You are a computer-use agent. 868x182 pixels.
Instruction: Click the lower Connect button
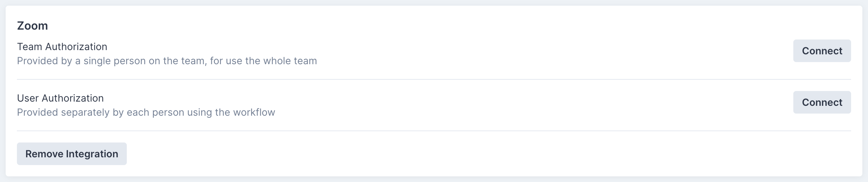point(821,102)
